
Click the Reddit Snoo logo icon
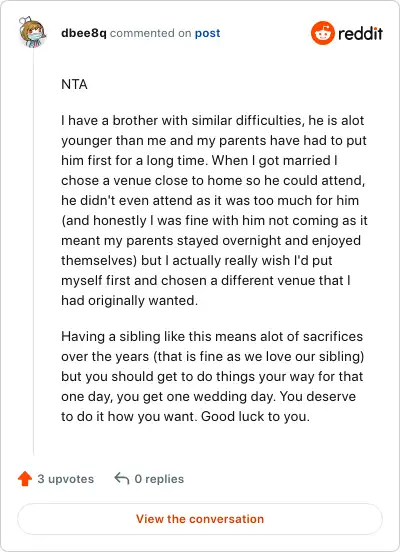pos(323,33)
